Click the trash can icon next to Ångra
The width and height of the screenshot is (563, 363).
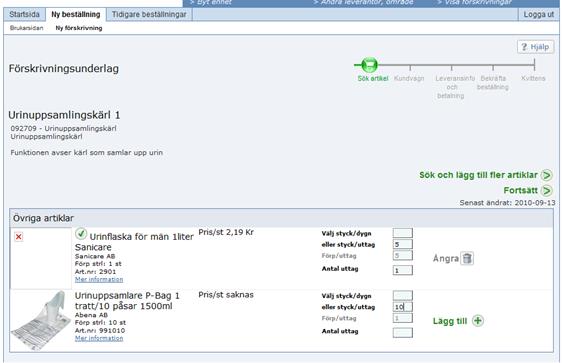[x=467, y=258]
